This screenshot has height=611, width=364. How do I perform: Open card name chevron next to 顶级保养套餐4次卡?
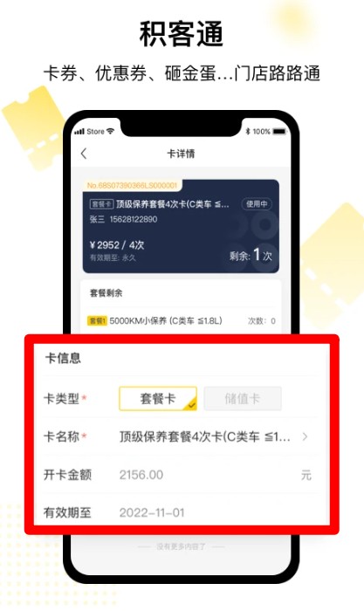(x=305, y=436)
